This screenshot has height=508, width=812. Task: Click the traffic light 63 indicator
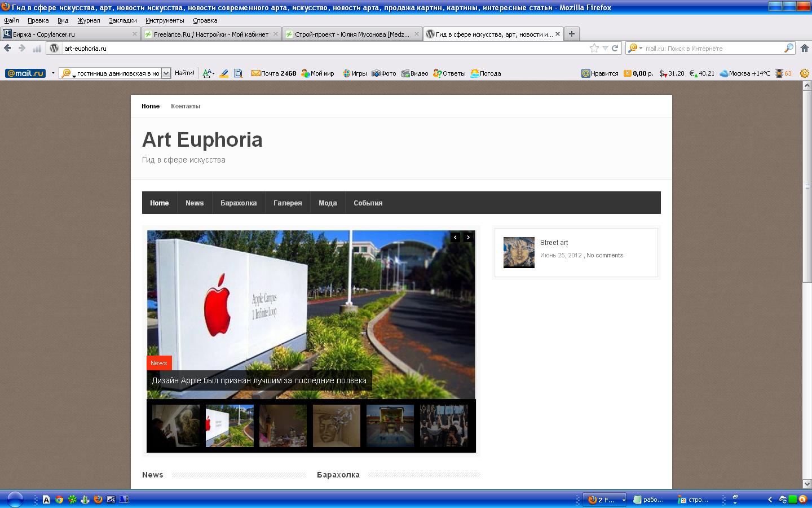tap(783, 73)
